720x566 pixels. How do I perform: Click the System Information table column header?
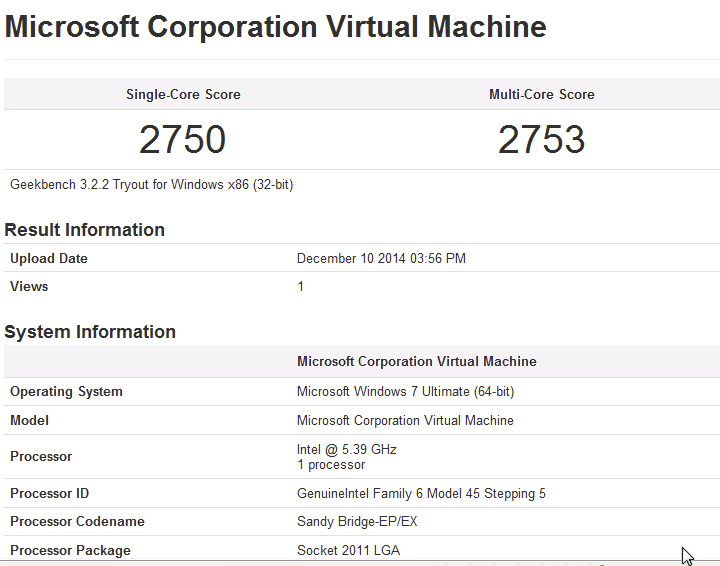416,361
